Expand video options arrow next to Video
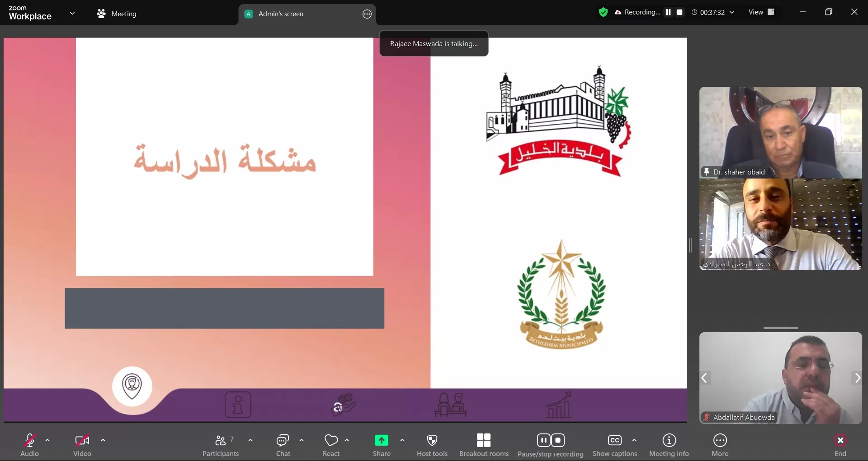The height and width of the screenshot is (461, 868). click(103, 440)
